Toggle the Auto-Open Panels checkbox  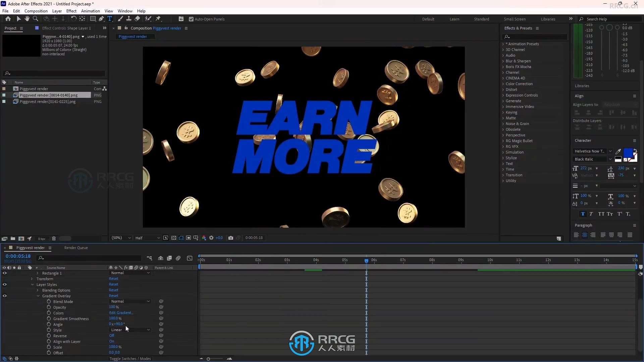pyautogui.click(x=191, y=19)
